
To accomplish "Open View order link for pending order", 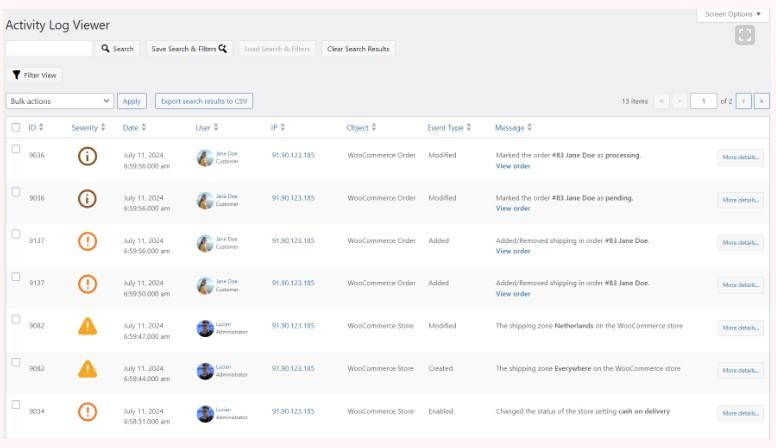I will (x=513, y=208).
